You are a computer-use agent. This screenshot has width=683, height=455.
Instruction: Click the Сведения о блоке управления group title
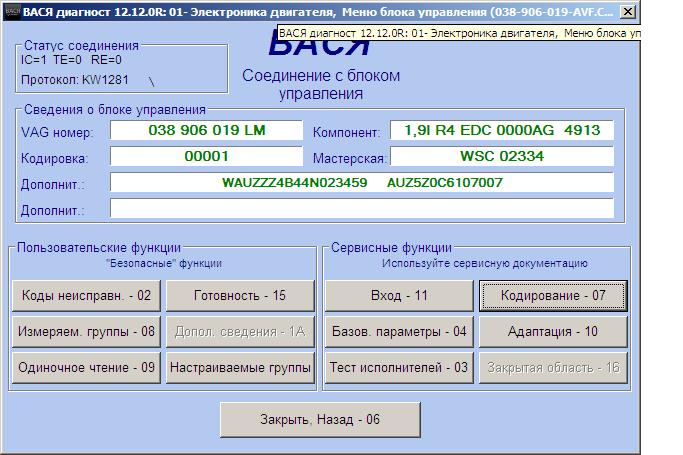(x=115, y=110)
